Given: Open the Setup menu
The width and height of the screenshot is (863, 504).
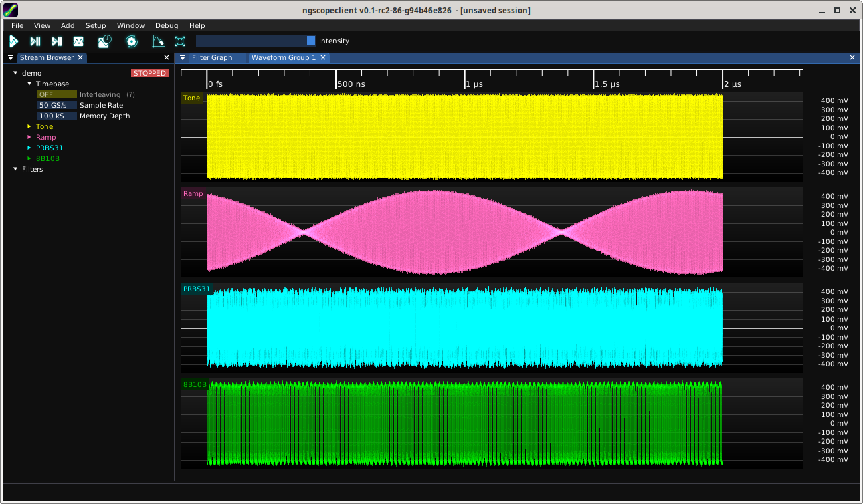Looking at the screenshot, I should pos(96,25).
